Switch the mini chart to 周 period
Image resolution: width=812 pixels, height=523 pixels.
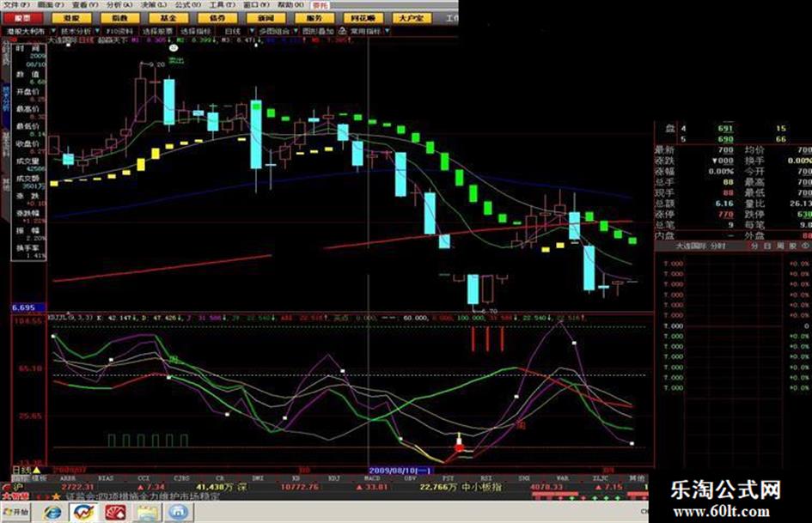click(780, 246)
